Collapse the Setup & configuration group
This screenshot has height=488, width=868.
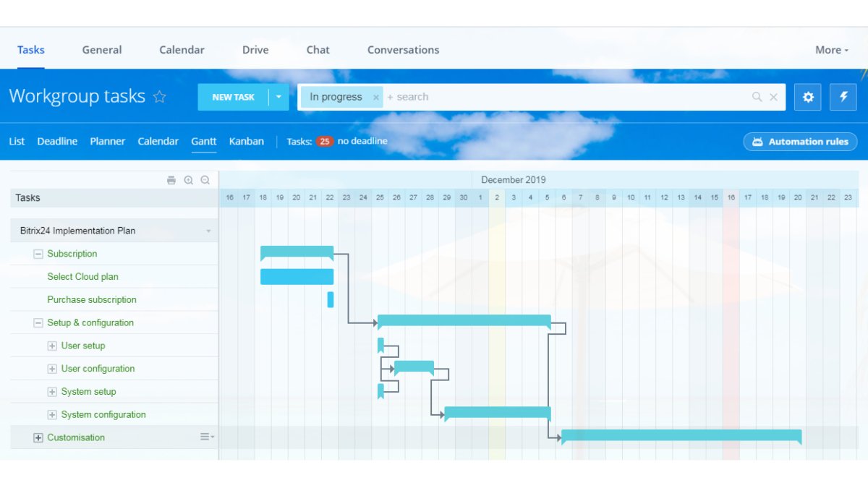pyautogui.click(x=38, y=323)
